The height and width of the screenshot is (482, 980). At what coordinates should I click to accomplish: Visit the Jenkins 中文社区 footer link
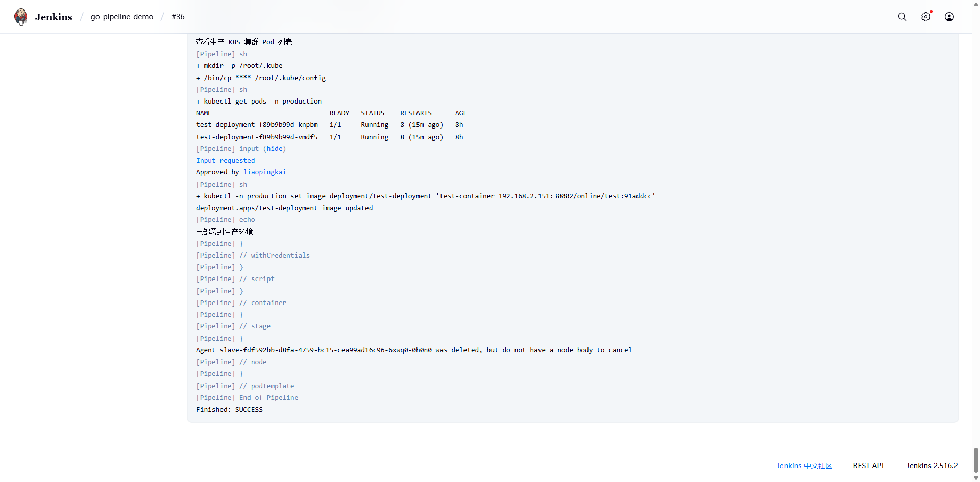pyautogui.click(x=804, y=466)
